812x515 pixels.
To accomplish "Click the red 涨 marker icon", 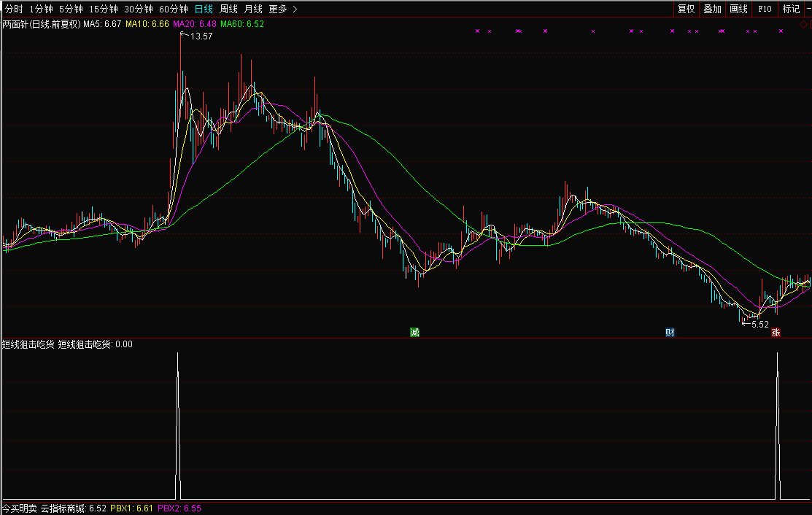I will coord(776,333).
